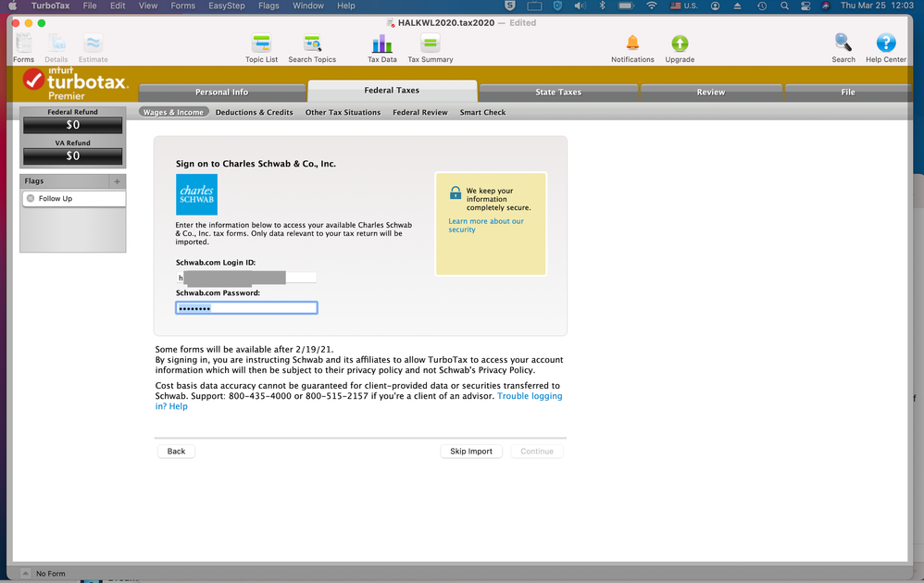Open the Forms view from the toolbar
924x583 pixels.
pos(23,48)
